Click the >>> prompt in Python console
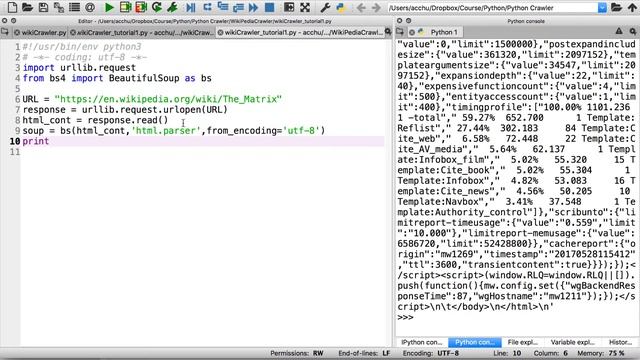 pos(405,317)
